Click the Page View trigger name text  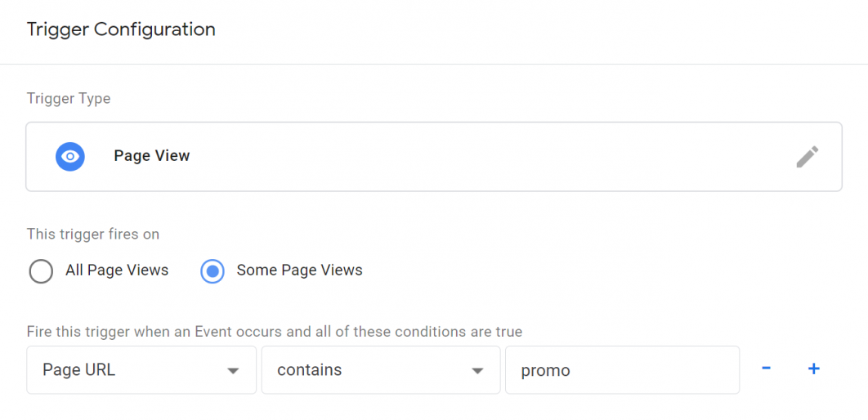click(152, 156)
